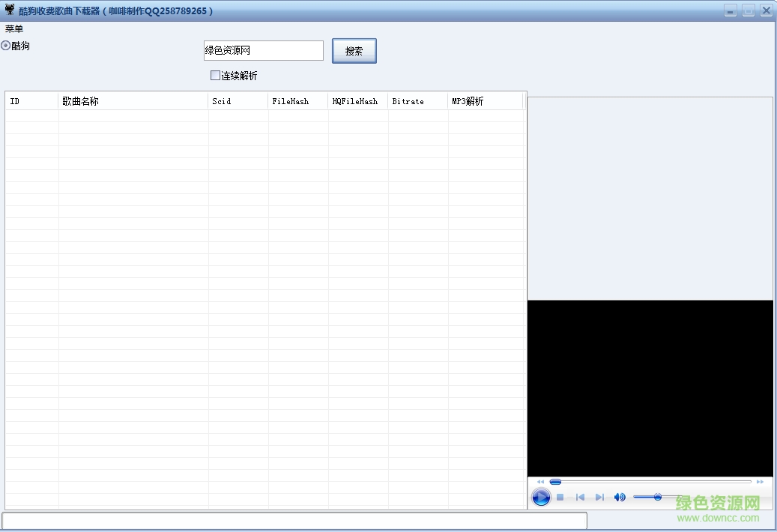The height and width of the screenshot is (532, 777).
Task: Click the 搜索 search button
Action: [354, 50]
